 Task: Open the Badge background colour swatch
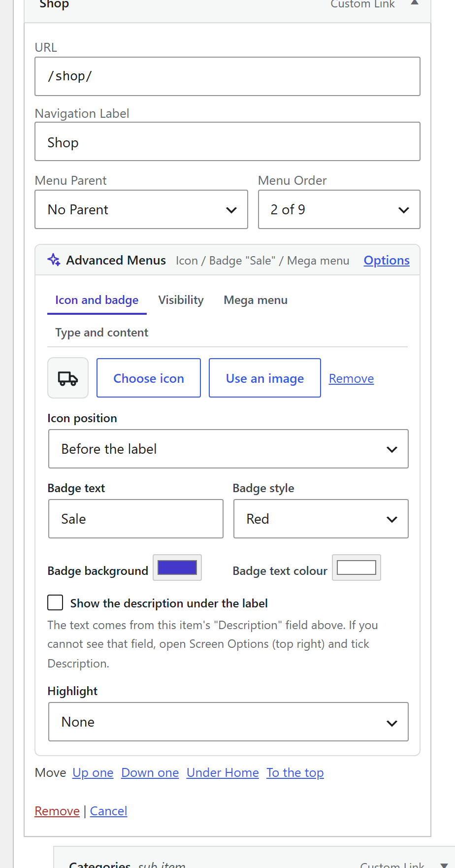click(177, 568)
